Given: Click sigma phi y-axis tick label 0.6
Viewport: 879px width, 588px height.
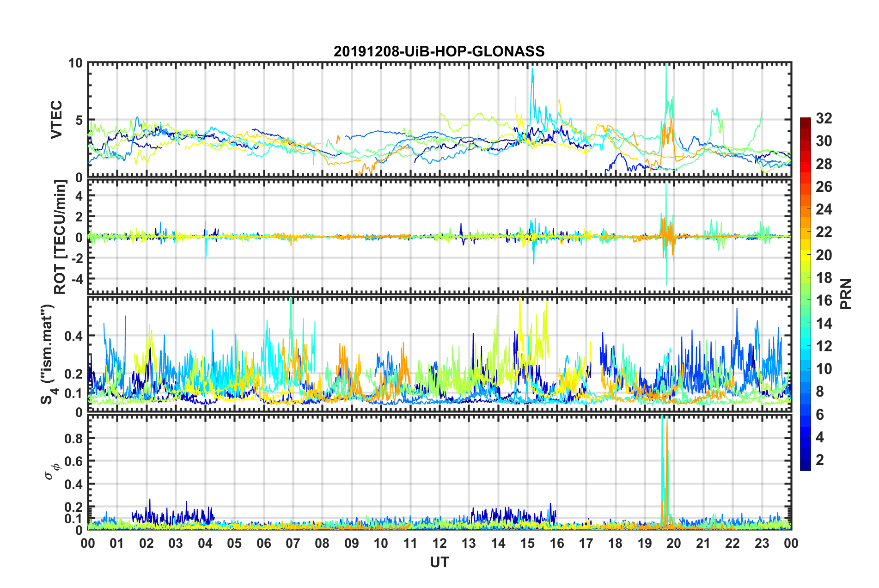Looking at the screenshot, I should pos(73,461).
